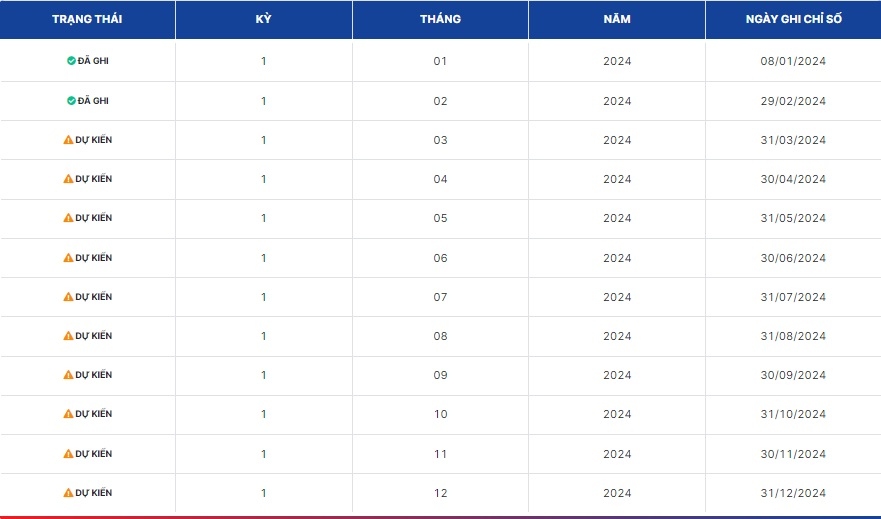881x519 pixels.
Task: Click orange warning icon for month 11
Action: click(69, 453)
